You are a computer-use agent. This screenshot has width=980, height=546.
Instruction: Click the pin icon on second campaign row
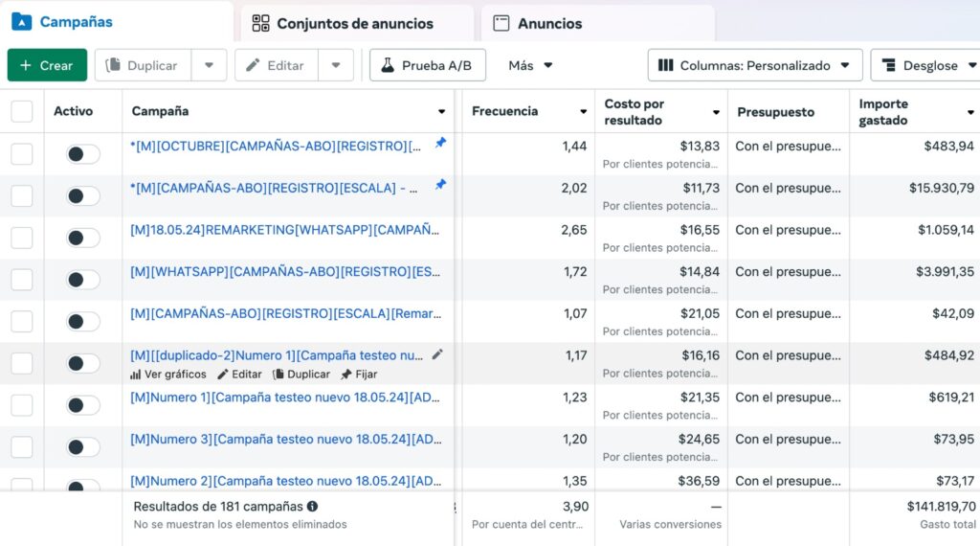point(440,185)
